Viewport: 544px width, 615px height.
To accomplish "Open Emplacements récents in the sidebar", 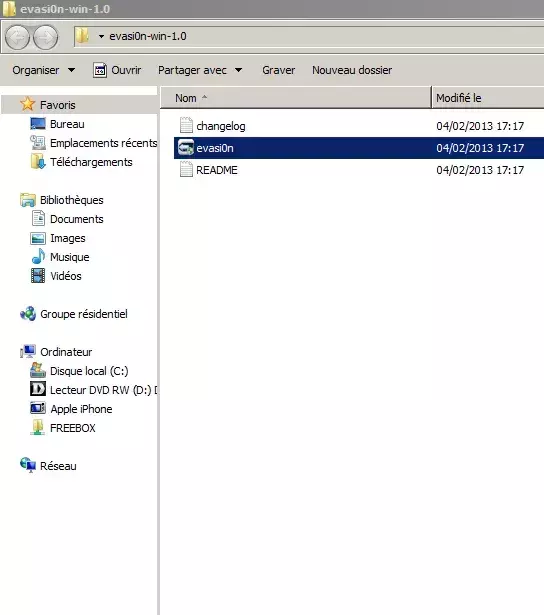I will pyautogui.click(x=104, y=143).
